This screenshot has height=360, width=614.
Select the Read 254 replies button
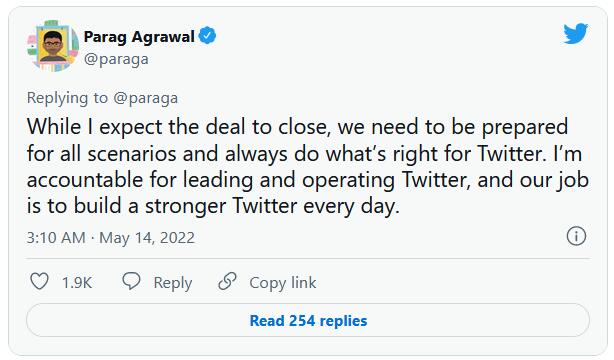[308, 320]
